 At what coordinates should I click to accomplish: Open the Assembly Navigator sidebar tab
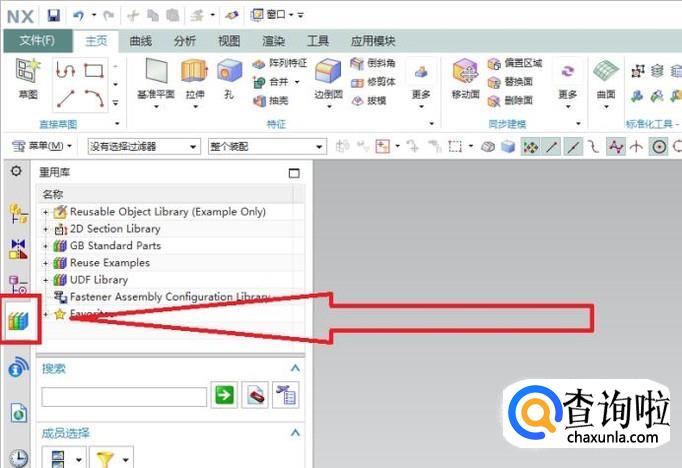[18, 213]
